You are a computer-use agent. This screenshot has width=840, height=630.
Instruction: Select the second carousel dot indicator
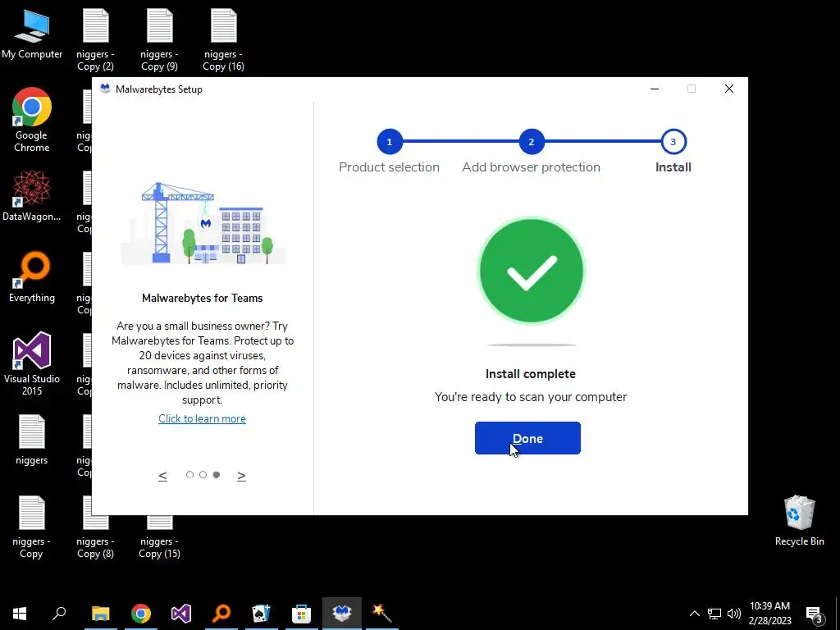point(203,475)
